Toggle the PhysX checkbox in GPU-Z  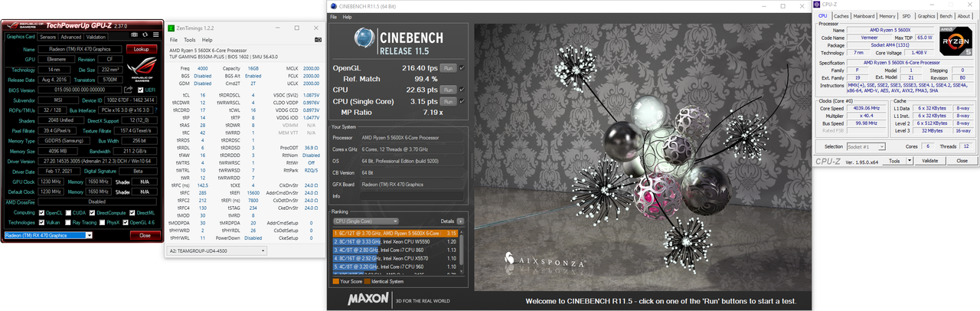(x=102, y=222)
